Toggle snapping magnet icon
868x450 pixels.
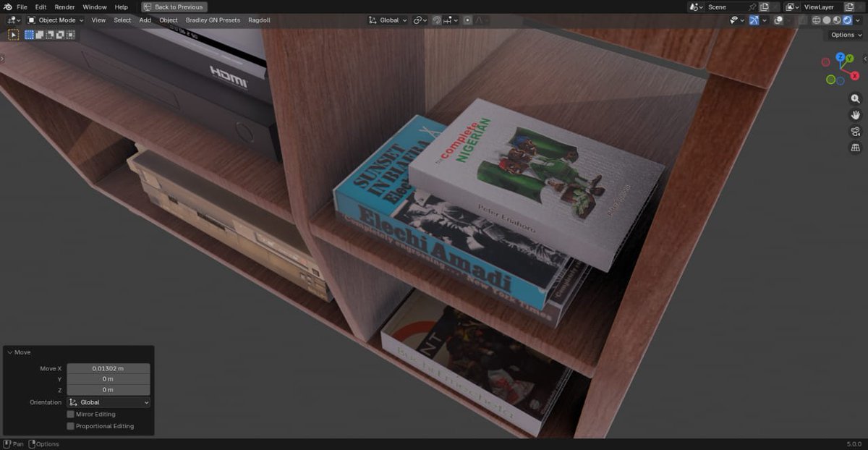point(437,20)
